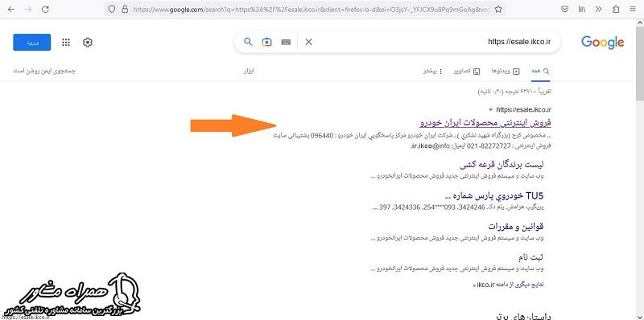Show more toolbar tools chevron
Image resolution: width=644 pixels, height=320 pixels.
598,9
